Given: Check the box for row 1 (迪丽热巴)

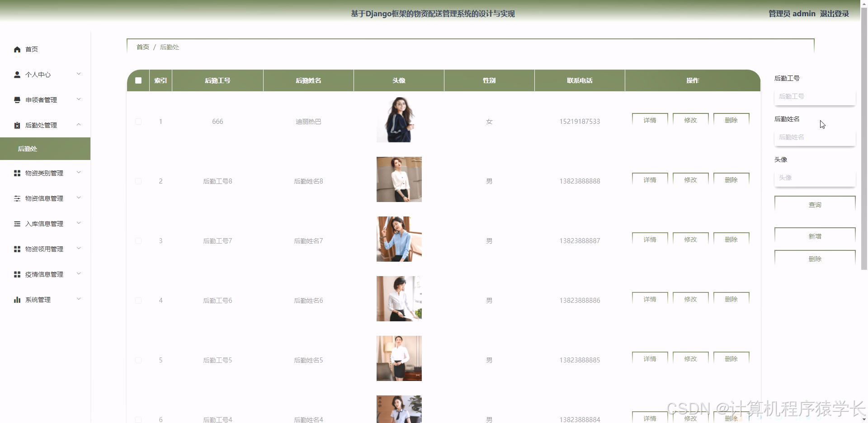Looking at the screenshot, I should [x=138, y=122].
